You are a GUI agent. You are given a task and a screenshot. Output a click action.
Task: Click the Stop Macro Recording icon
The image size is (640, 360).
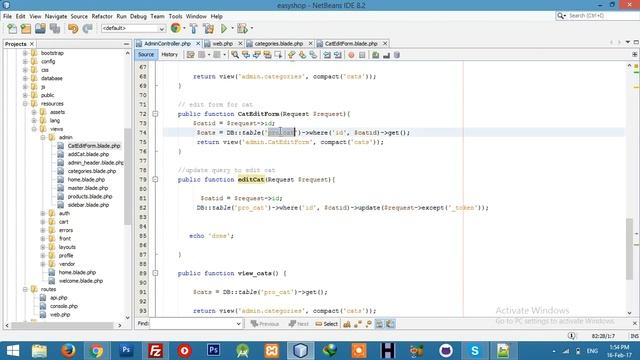362,55
